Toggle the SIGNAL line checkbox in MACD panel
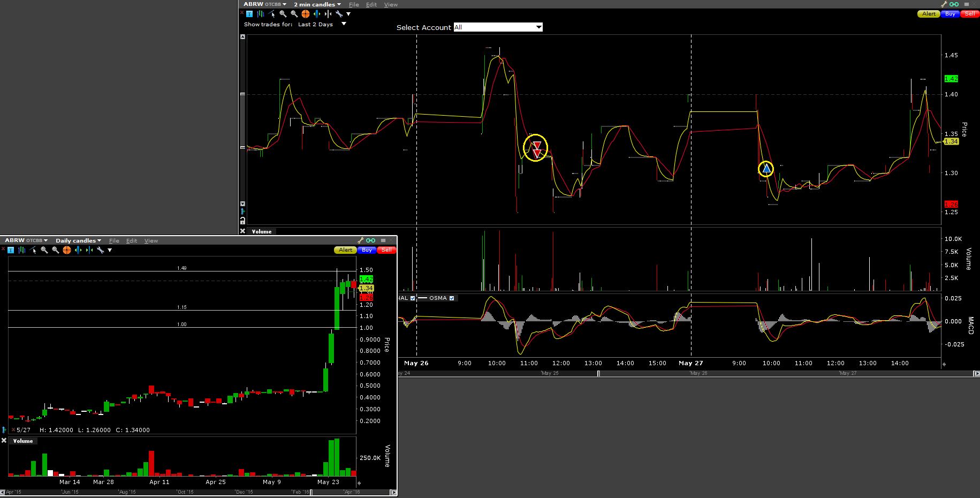Viewport: 980px width, 498px height. click(413, 298)
